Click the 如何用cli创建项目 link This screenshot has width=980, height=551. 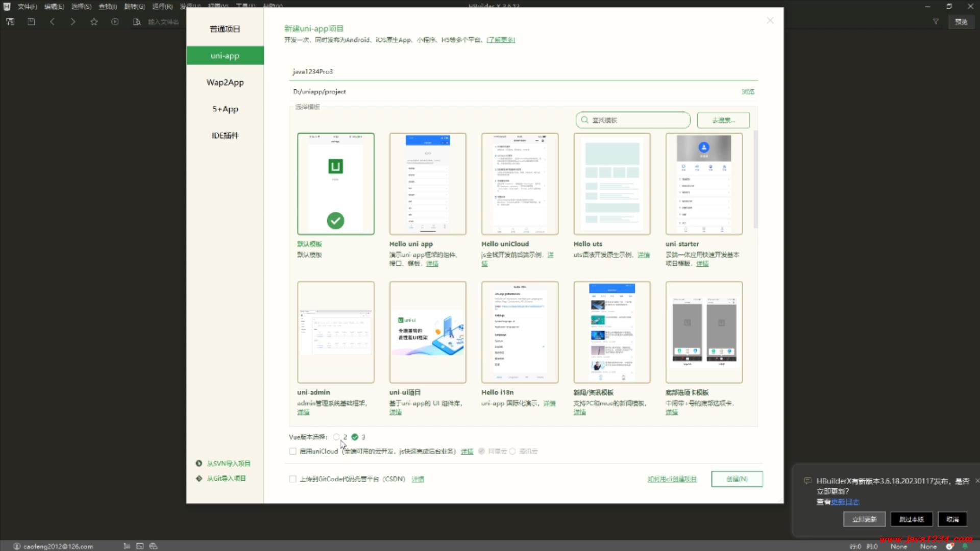(672, 479)
